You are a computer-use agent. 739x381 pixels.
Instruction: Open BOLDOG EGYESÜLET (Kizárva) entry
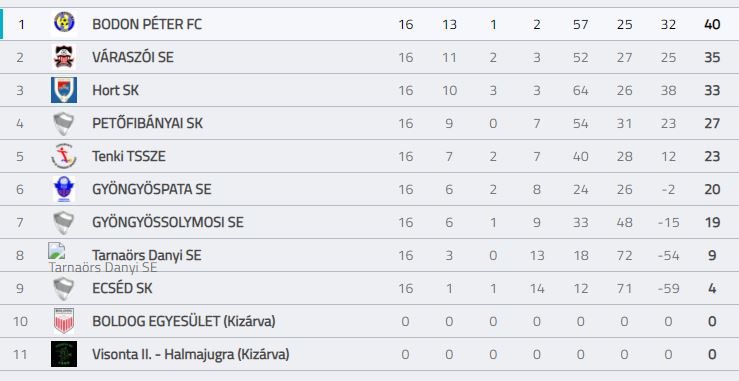pos(184,321)
